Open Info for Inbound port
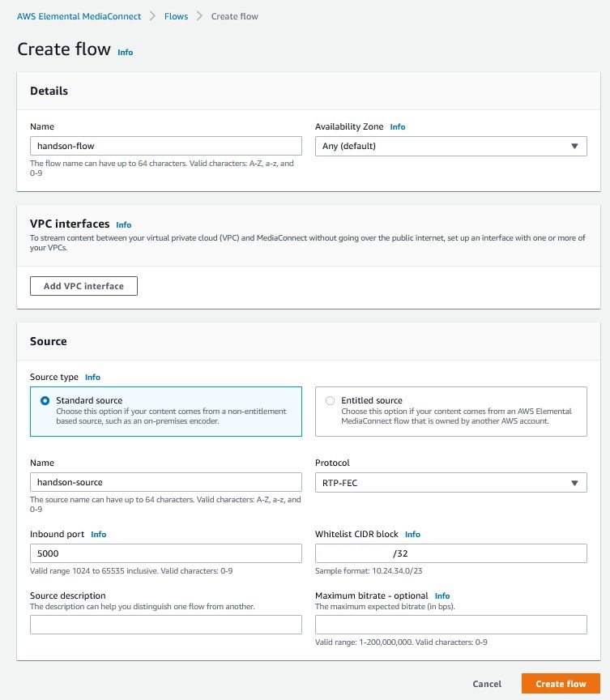This screenshot has width=610, height=700. click(x=98, y=535)
